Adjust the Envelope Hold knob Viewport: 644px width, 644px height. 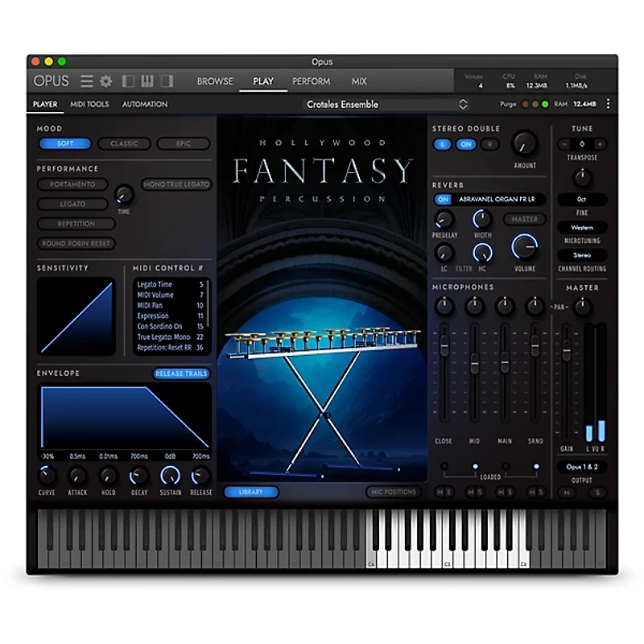coord(108,476)
